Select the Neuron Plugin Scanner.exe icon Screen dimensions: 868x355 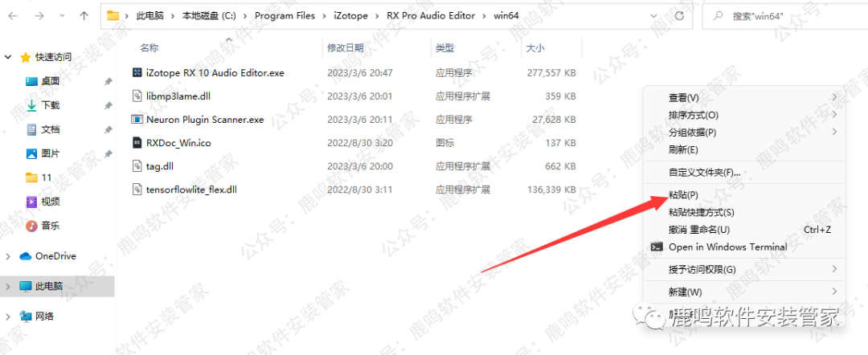click(x=137, y=119)
